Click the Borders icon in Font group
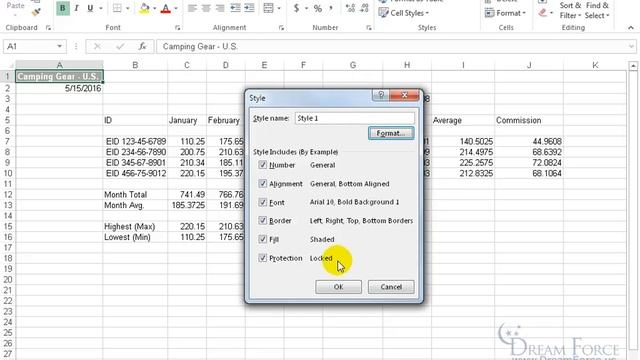This screenshot has height=360, width=640. [x=117, y=9]
